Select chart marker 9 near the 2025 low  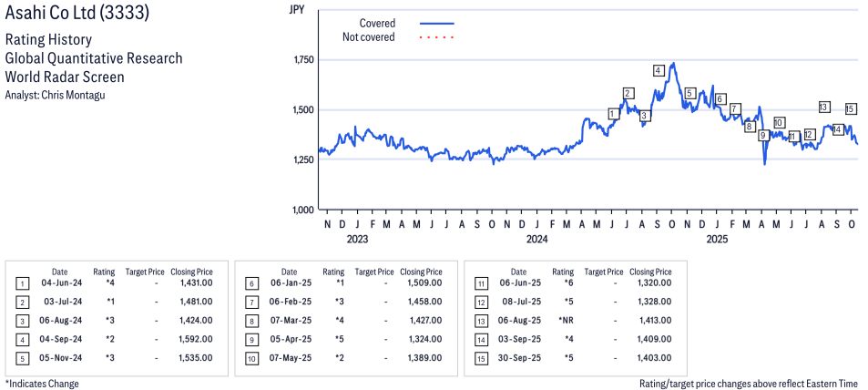click(x=762, y=136)
